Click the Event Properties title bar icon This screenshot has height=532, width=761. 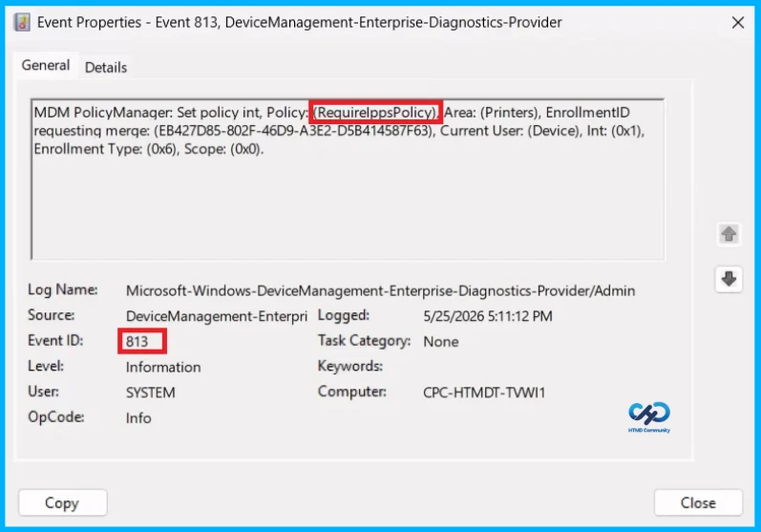coord(22,22)
